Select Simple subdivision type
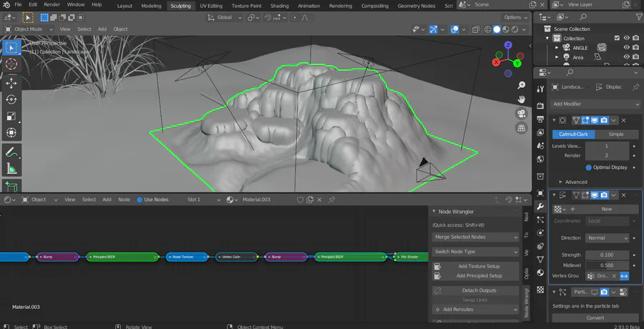The image size is (644, 329). [616, 134]
